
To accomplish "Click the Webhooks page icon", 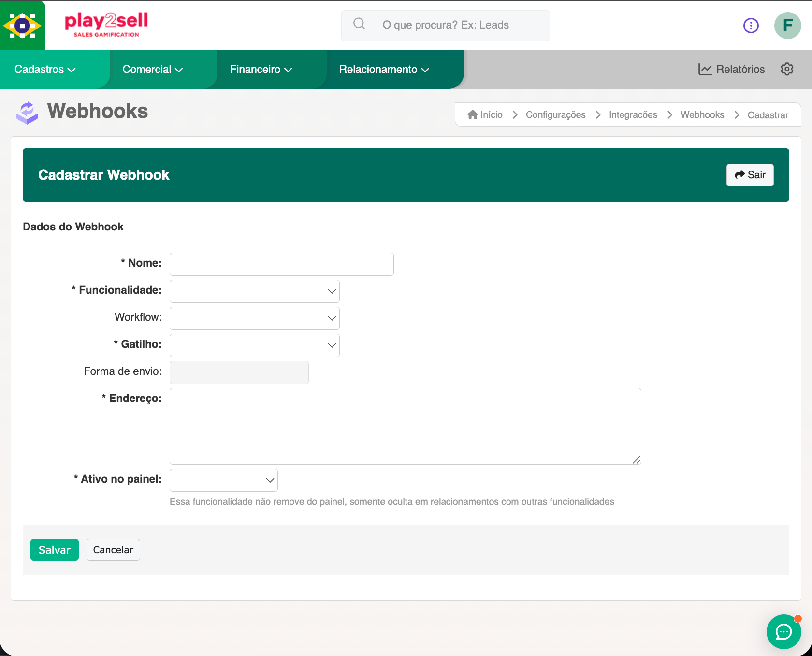I will pos(27,113).
